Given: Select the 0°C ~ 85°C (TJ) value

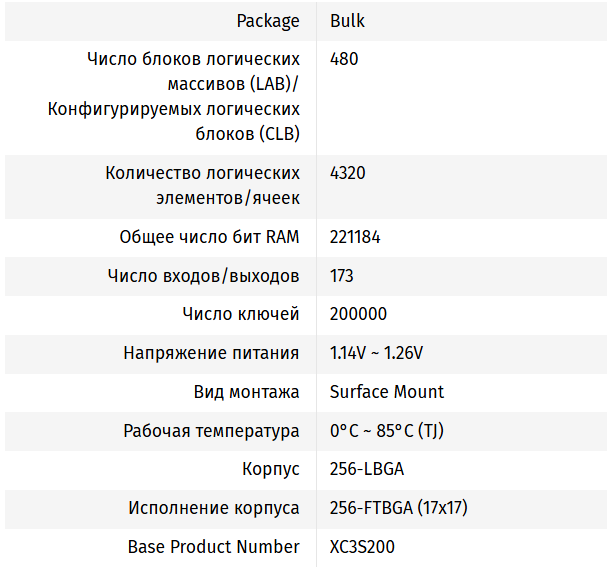Looking at the screenshot, I should [x=386, y=431].
